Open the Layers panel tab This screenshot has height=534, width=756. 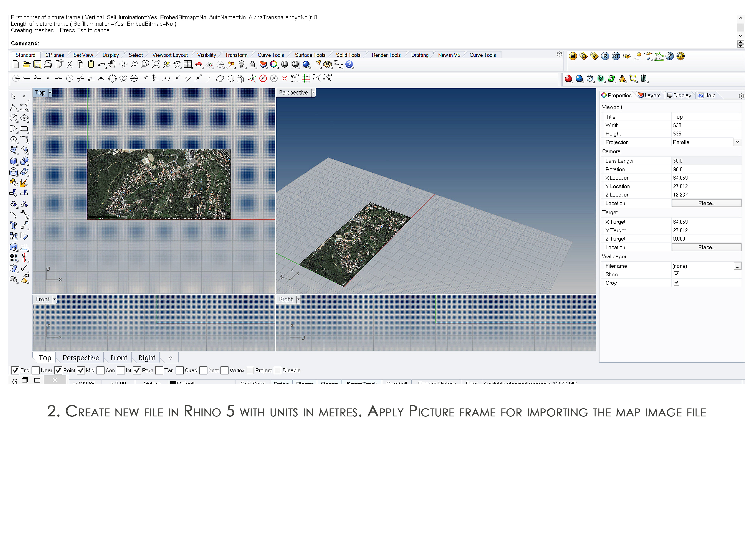(x=649, y=95)
